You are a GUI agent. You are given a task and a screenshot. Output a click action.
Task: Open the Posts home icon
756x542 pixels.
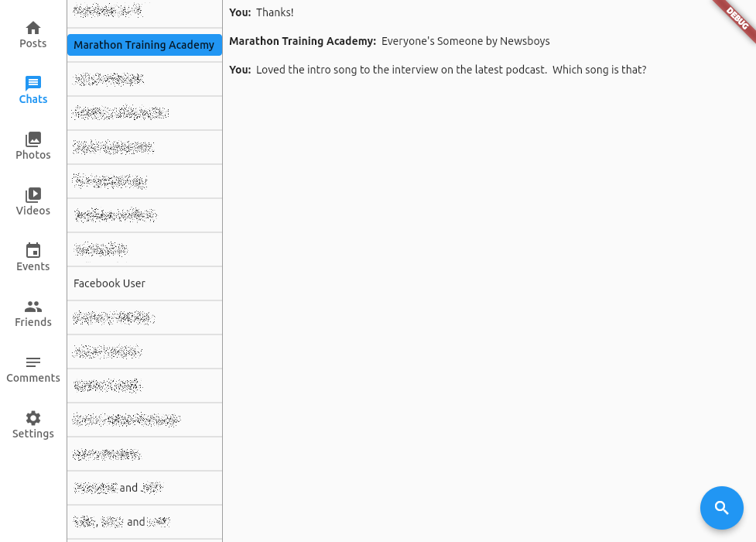click(x=33, y=28)
